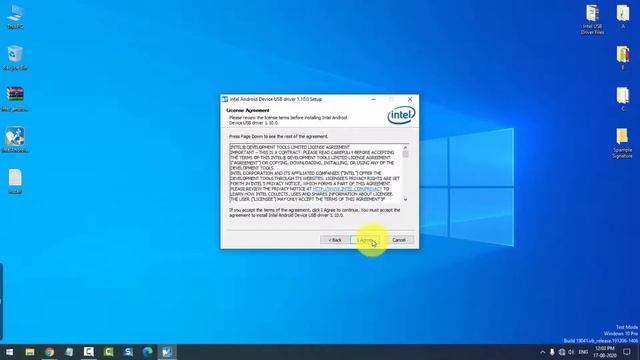Select This PC desktop icon
The image size is (640, 360).
pyautogui.click(x=15, y=16)
